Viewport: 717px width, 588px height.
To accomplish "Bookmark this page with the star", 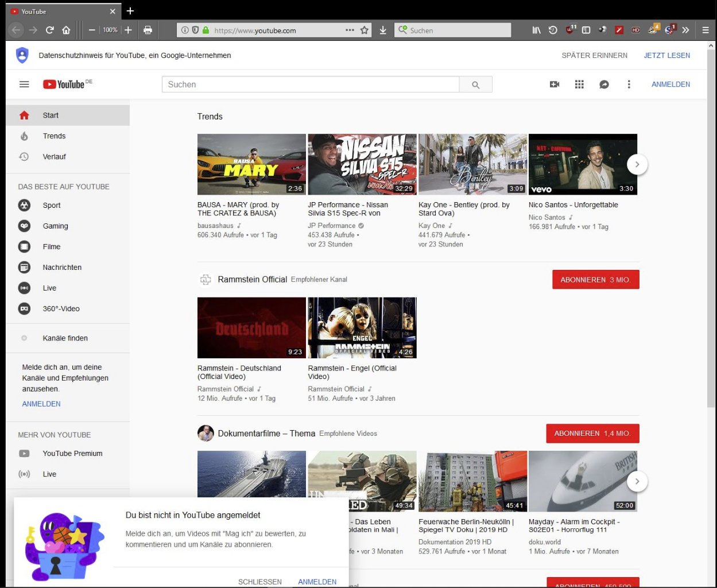I will coord(364,30).
